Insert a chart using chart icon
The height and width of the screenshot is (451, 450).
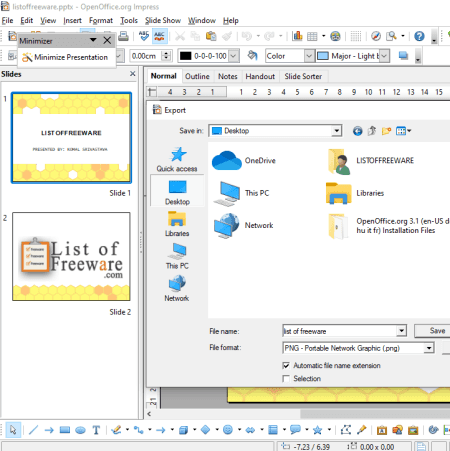coord(297,36)
